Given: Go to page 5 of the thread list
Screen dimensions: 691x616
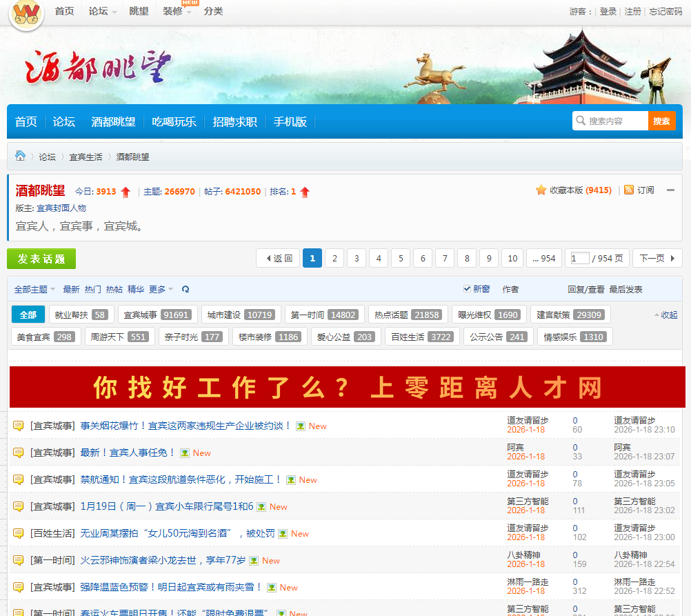Looking at the screenshot, I should point(401,259).
